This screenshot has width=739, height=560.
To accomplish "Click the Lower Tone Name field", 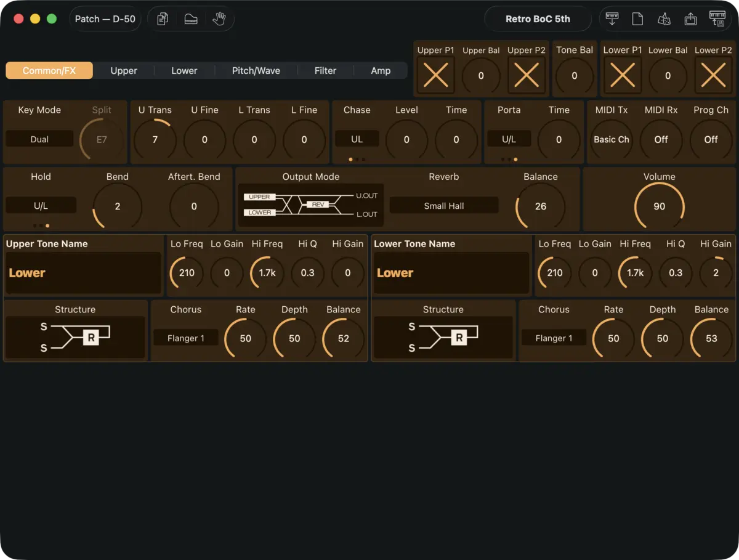I will tap(452, 273).
